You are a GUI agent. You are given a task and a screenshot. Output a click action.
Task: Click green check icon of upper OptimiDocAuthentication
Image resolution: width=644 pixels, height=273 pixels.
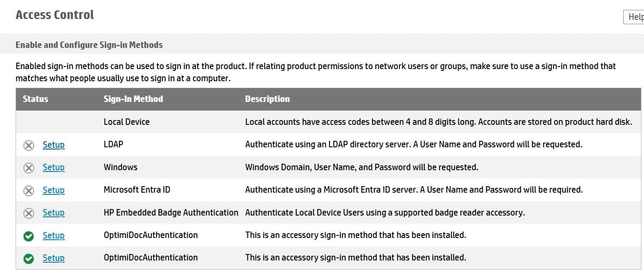[x=29, y=236]
